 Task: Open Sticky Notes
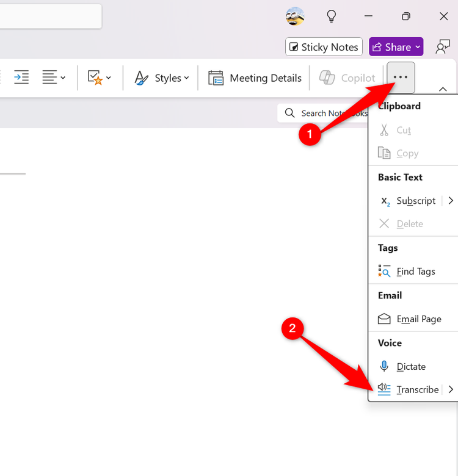point(324,47)
